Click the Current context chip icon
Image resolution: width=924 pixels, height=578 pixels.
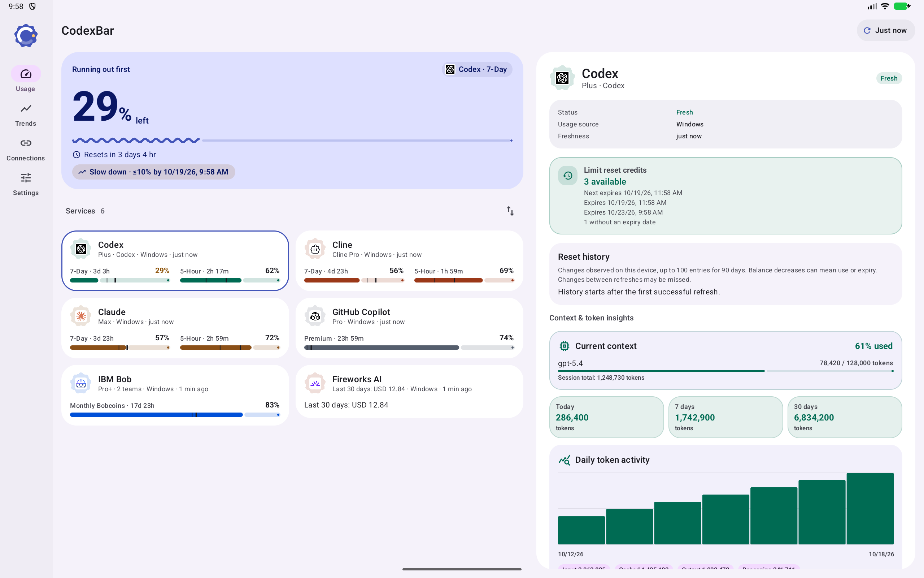(565, 346)
